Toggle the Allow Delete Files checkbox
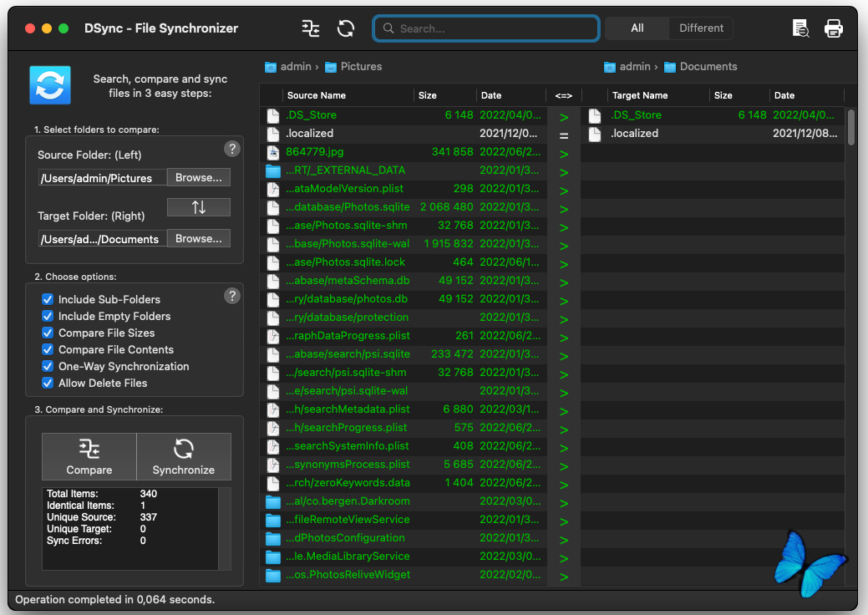 click(48, 383)
